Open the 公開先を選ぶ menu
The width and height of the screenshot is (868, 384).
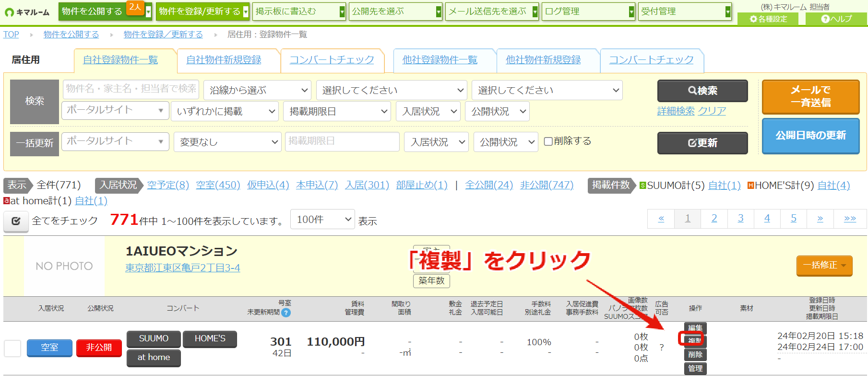click(396, 12)
